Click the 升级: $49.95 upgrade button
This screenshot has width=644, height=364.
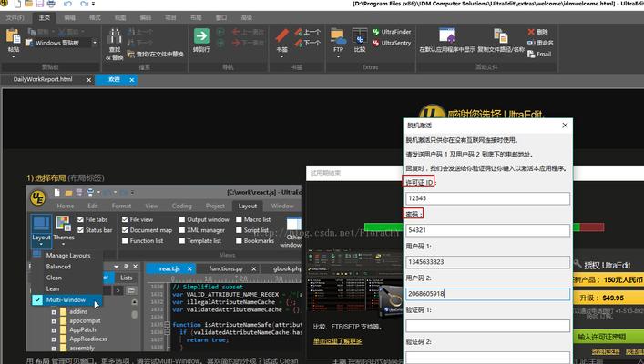(608, 298)
